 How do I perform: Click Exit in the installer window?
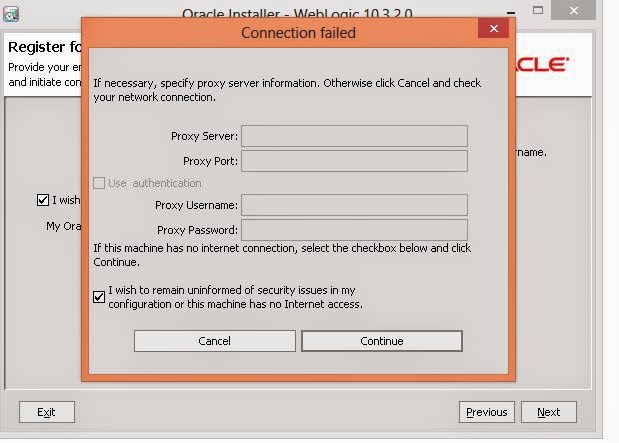(x=47, y=412)
